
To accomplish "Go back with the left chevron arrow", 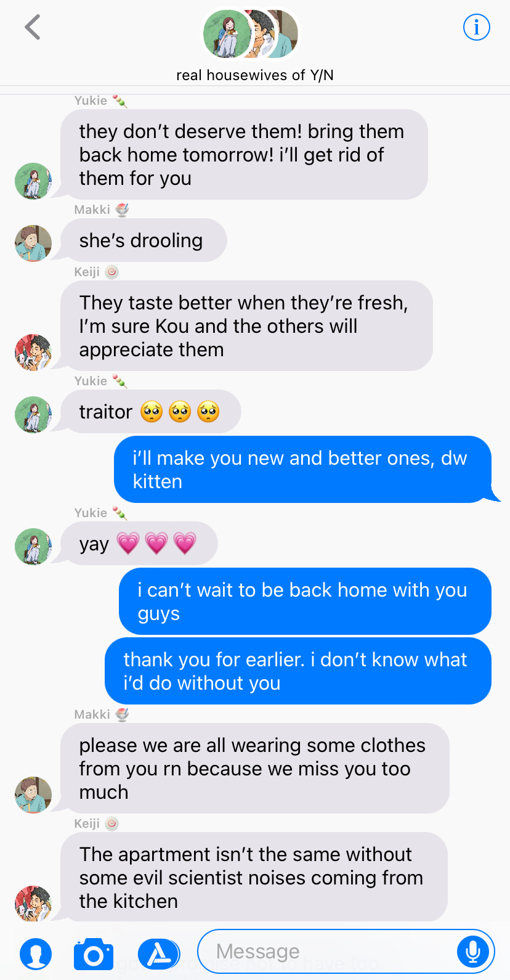I will pos(33,27).
